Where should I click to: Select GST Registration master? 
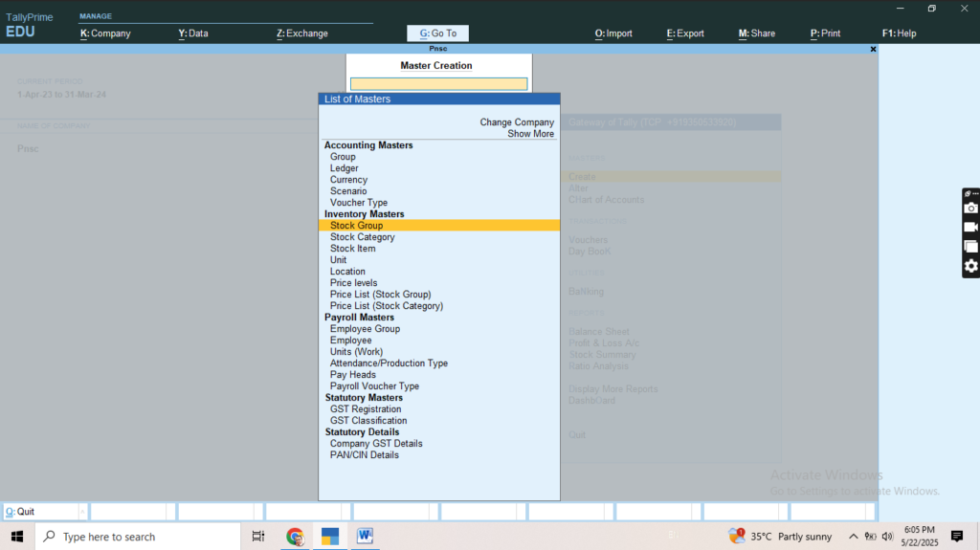click(x=366, y=408)
